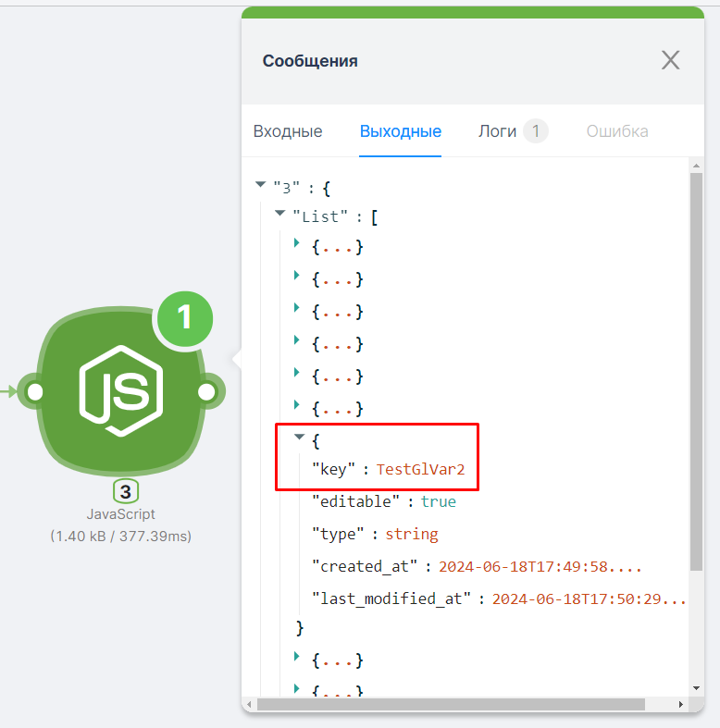Collapse the object containing key TestGlVar2

click(x=299, y=437)
